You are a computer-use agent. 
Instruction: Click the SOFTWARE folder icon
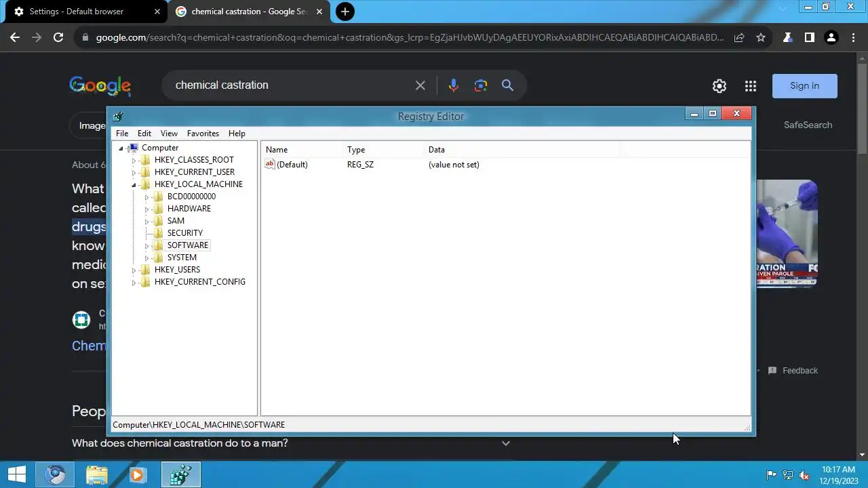click(158, 245)
